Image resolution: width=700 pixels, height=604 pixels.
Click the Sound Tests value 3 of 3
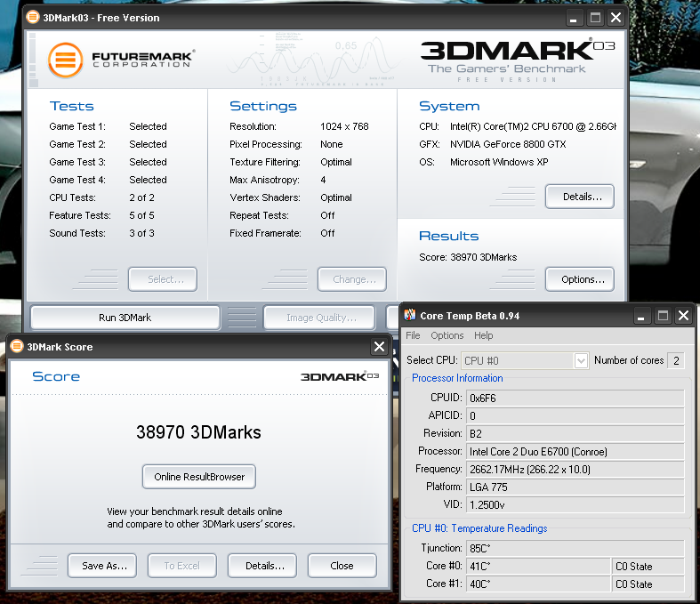click(x=141, y=233)
